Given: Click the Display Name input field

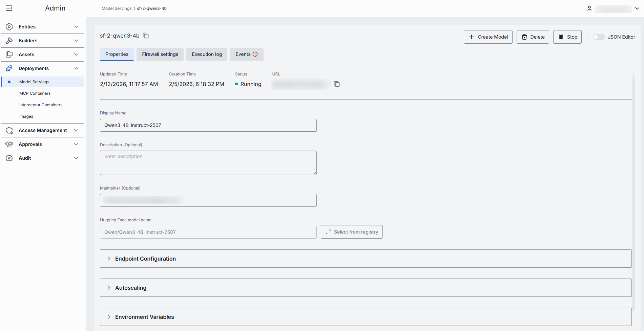Looking at the screenshot, I should (x=208, y=125).
